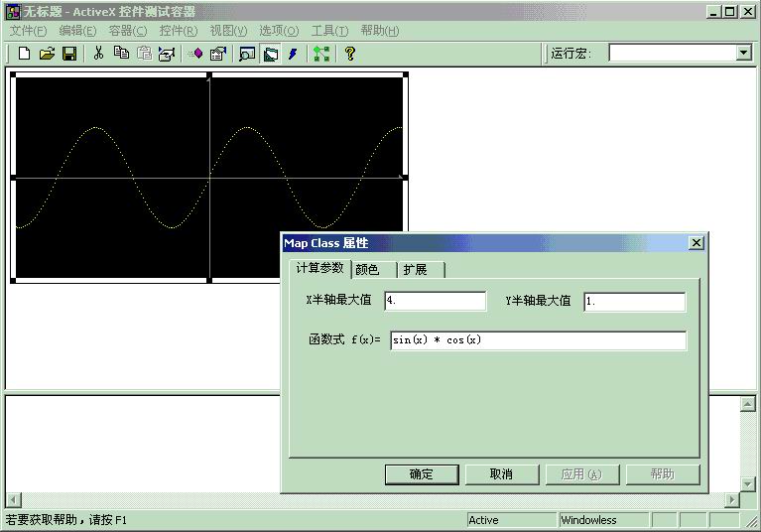The height and width of the screenshot is (532, 761).
Task: Open the 文件(F) menu
Action: pos(28,31)
